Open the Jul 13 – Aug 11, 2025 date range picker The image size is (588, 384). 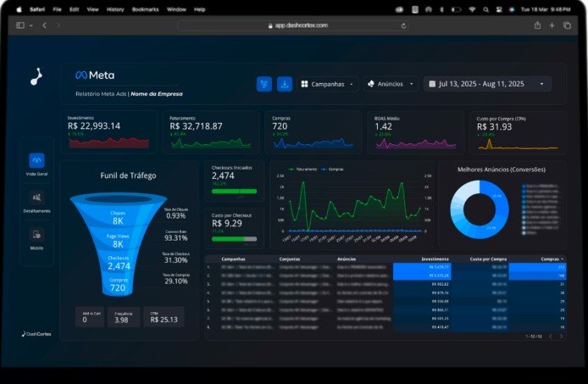pyautogui.click(x=487, y=84)
